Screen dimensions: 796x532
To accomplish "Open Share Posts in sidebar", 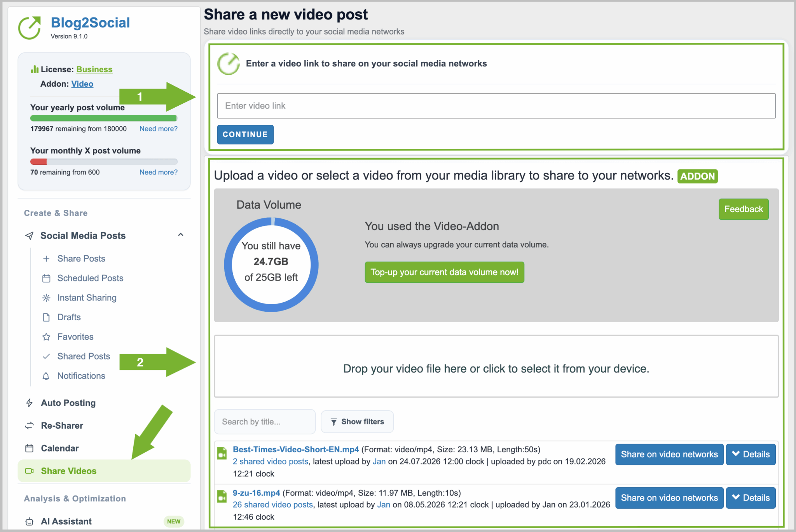I will pyautogui.click(x=81, y=259).
